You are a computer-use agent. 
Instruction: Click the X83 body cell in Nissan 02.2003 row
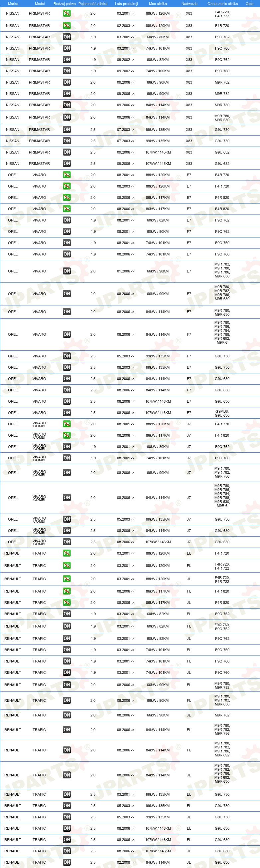[x=189, y=26]
